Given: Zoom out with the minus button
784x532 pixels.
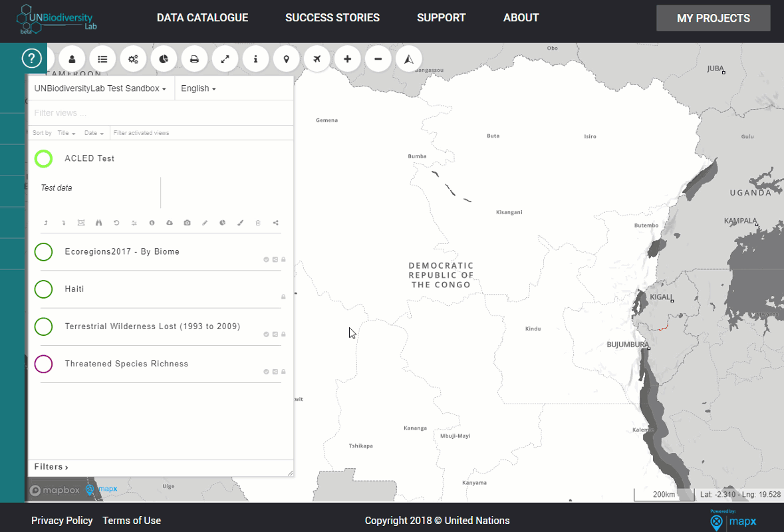Looking at the screenshot, I should (x=378, y=59).
